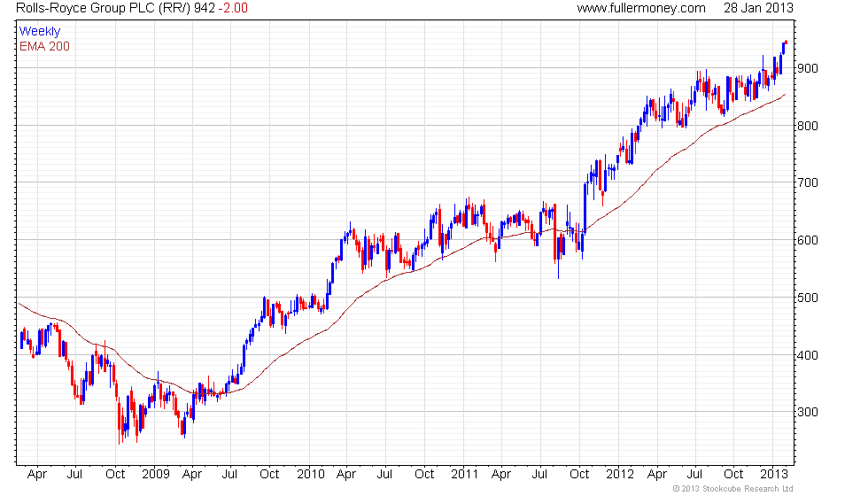Click the 300 price axis label
Image resolution: width=868 pixels, height=496 pixels.
click(x=808, y=413)
